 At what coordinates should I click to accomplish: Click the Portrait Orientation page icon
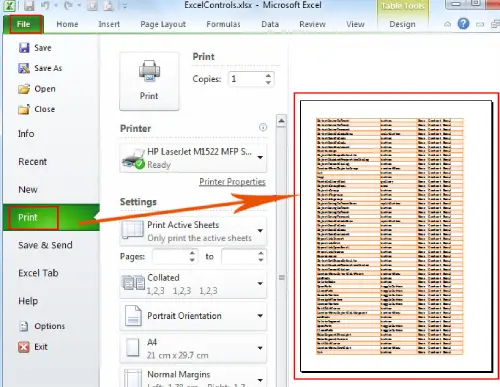point(133,315)
